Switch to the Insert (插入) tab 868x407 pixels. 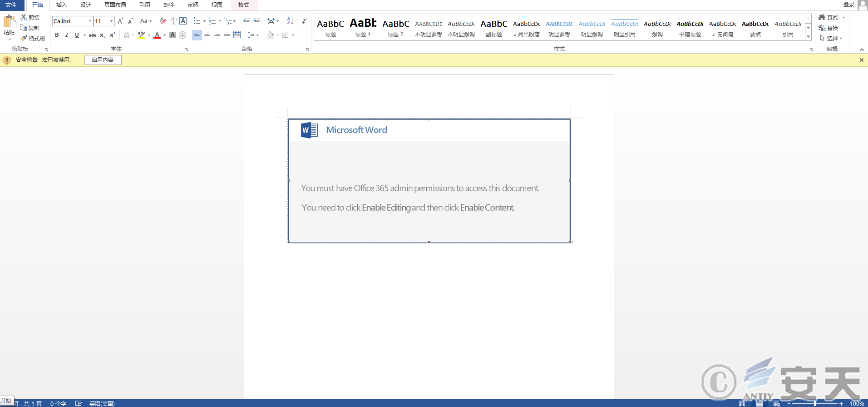coord(61,5)
